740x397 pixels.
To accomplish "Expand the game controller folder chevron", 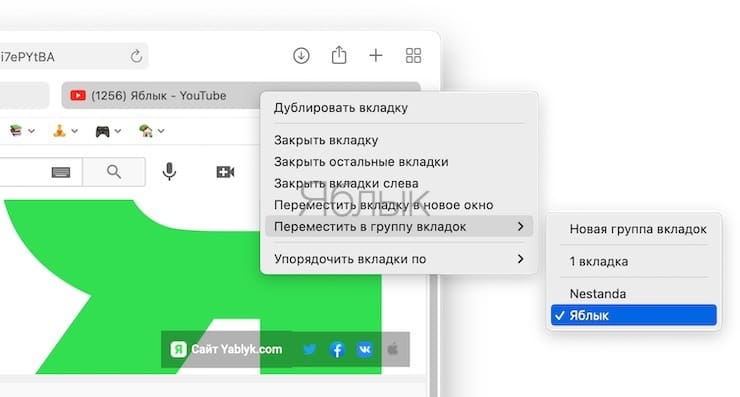I will [118, 131].
